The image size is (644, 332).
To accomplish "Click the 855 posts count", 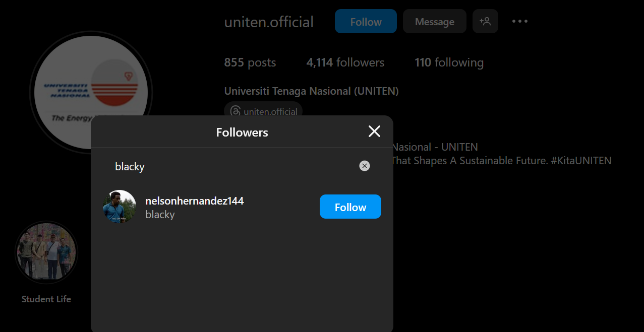I will tap(250, 62).
